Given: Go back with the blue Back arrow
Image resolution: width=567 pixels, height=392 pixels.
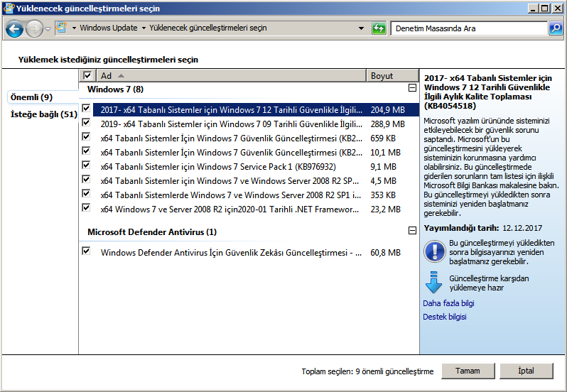Looking at the screenshot, I should pyautogui.click(x=15, y=29).
